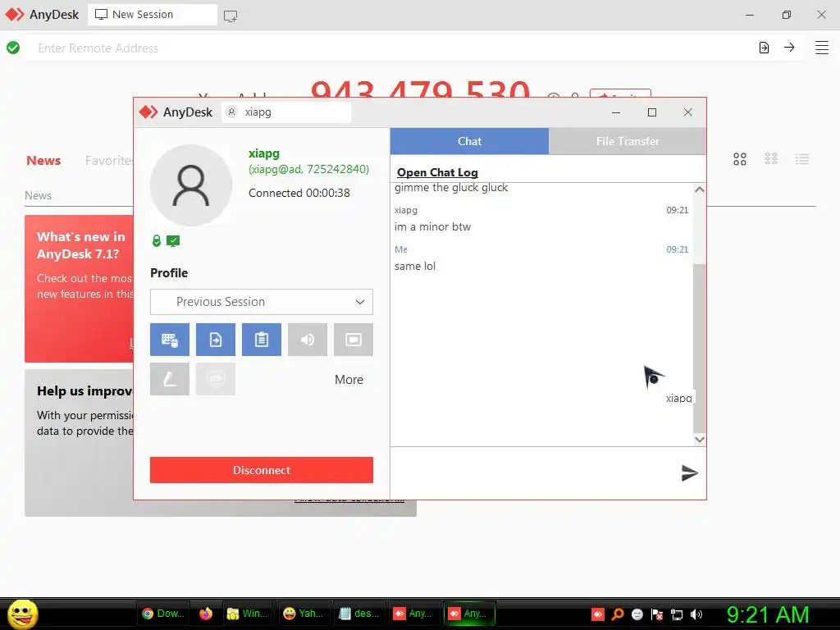Screen dimensions: 840x630
Task: Click the xiapg user avatar image
Action: (x=190, y=185)
